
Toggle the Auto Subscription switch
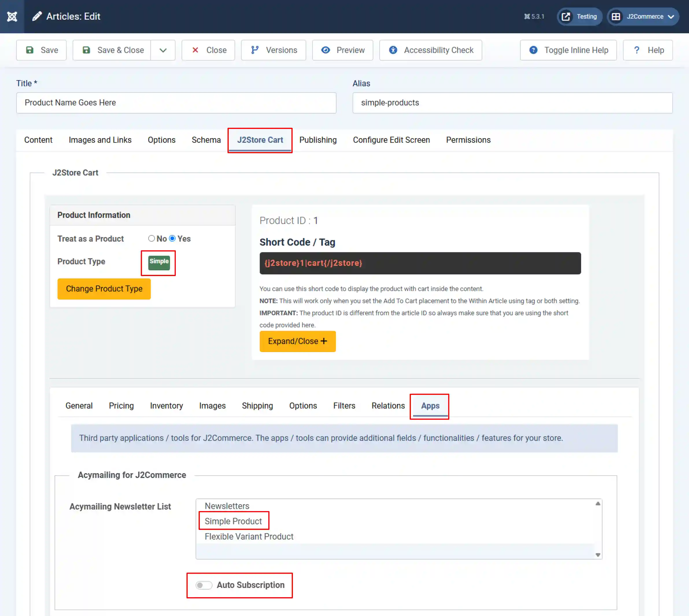point(204,585)
